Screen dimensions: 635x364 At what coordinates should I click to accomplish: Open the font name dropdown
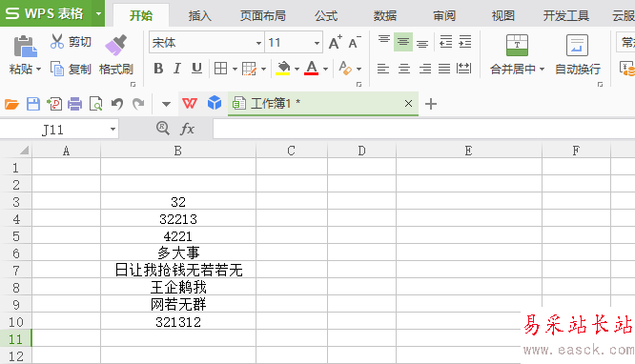pyautogui.click(x=258, y=43)
